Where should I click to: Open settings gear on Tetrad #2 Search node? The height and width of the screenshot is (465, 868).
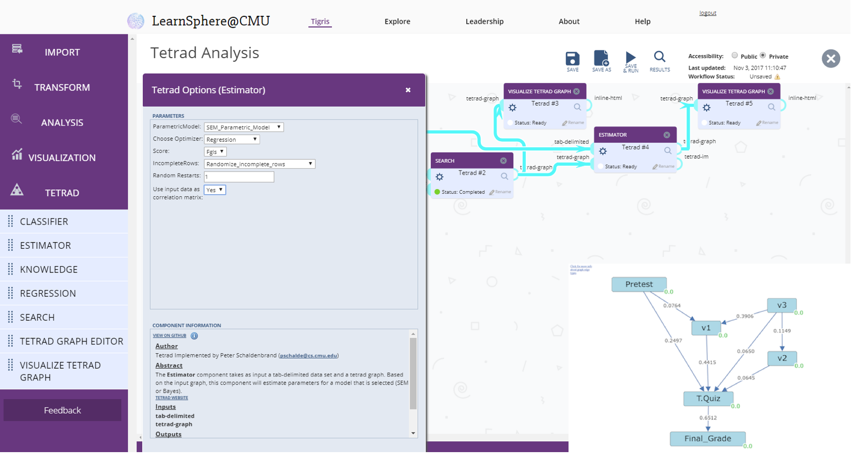pyautogui.click(x=440, y=177)
